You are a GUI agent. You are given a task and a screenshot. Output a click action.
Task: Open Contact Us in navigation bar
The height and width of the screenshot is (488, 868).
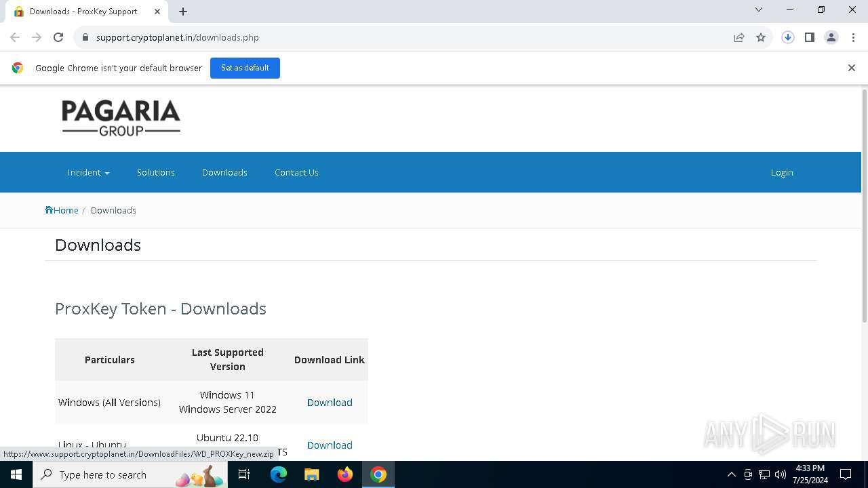296,172
